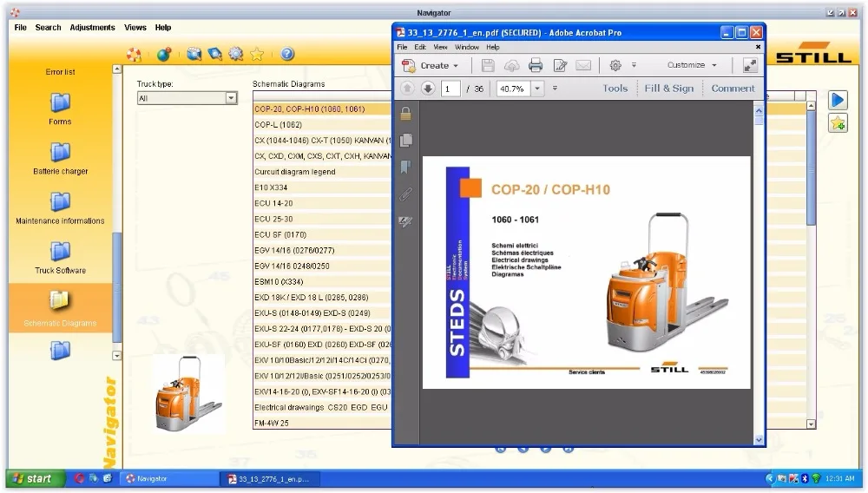This screenshot has height=493, width=868.
Task: Click the folder search icon in Navigator toolbar
Action: click(194, 54)
